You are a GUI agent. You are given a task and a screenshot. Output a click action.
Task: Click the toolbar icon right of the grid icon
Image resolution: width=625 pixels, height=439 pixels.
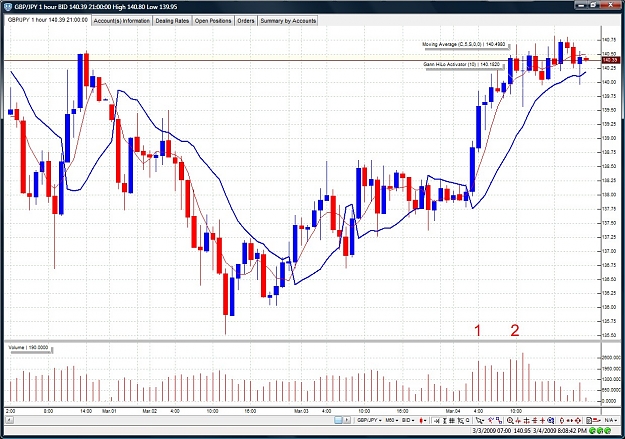coord(460,420)
